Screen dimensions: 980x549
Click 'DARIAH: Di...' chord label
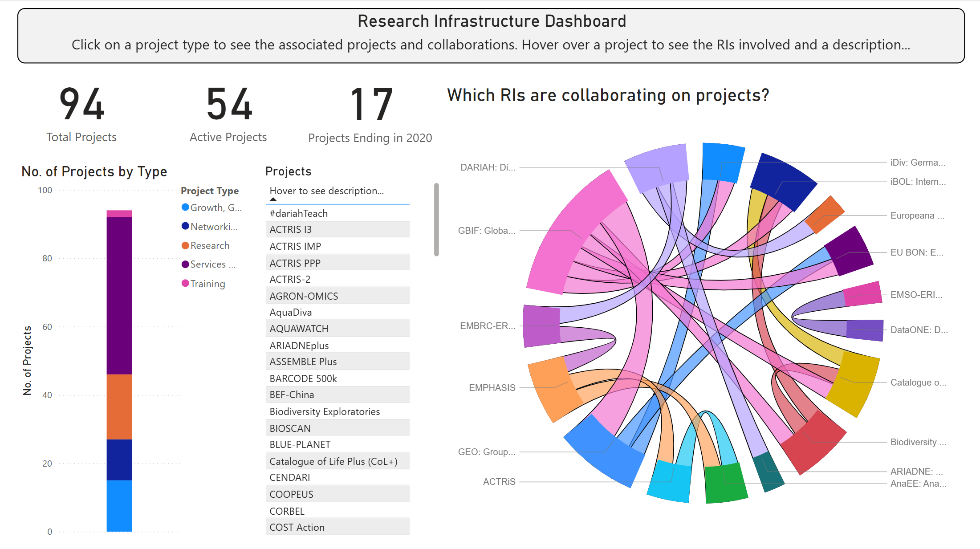488,167
